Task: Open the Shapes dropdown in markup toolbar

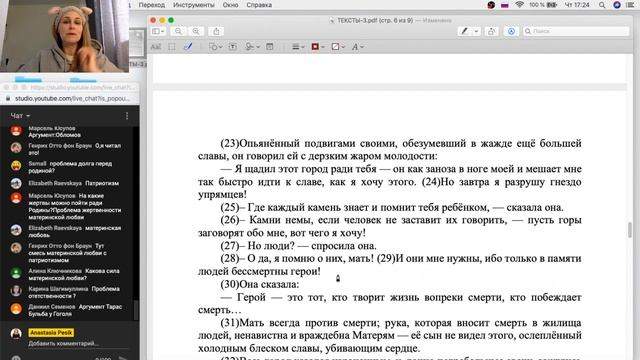Action: [x=216, y=47]
